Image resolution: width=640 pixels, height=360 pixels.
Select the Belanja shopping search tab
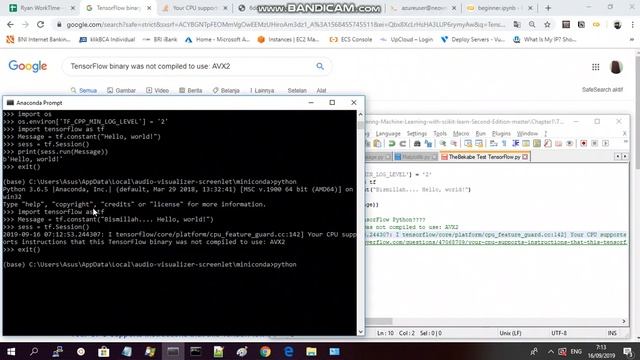(x=226, y=91)
